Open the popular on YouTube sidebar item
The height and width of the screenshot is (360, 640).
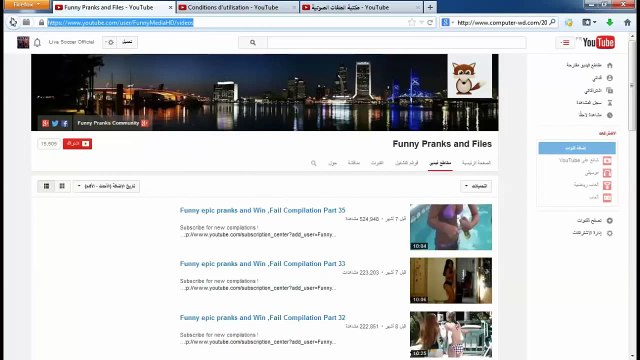point(584,160)
